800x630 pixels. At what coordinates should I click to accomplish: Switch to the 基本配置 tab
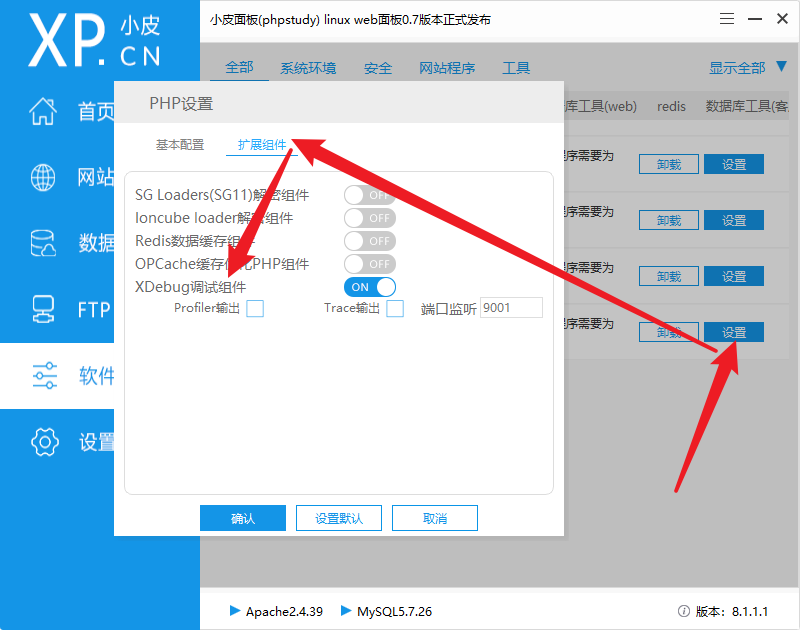(x=180, y=145)
